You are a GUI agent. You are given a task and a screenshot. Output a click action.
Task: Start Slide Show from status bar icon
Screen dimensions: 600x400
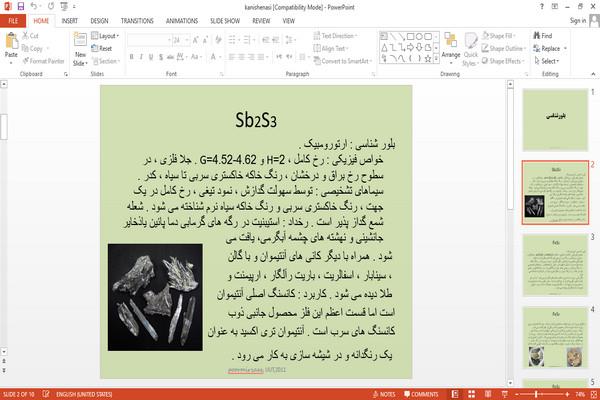pos(505,394)
